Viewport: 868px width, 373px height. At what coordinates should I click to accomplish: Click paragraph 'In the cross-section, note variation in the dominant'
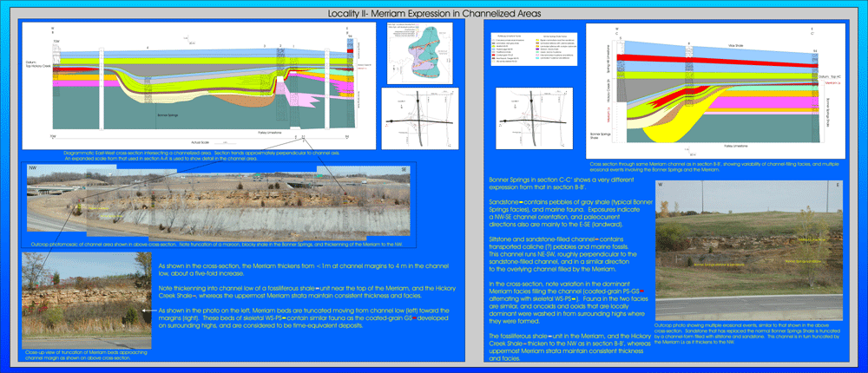click(x=567, y=302)
